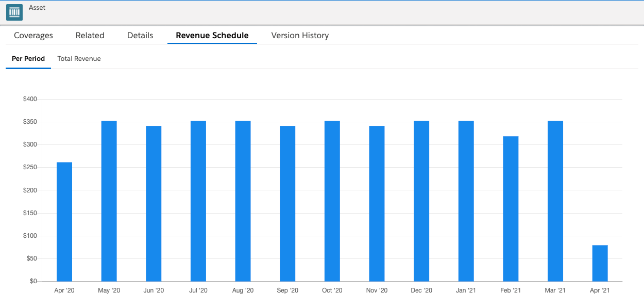Viewport: 644px width, 308px height.
Task: Click the $400 axis label
Action: [x=30, y=99]
